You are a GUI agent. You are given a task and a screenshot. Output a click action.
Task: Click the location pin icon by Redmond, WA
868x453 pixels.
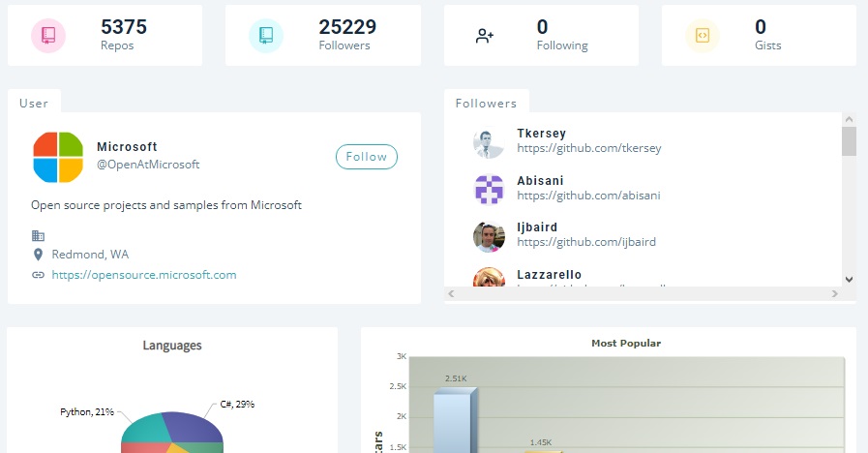38,255
